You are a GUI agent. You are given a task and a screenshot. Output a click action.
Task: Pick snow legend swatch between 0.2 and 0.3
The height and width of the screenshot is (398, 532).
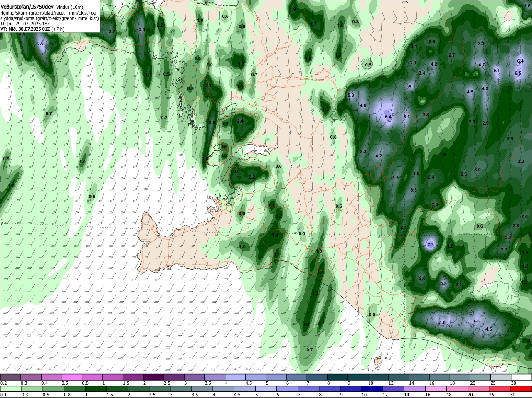click(x=11, y=377)
